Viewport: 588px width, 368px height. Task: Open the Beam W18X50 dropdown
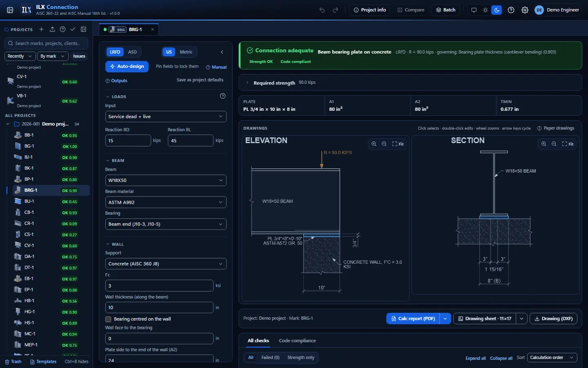(165, 180)
